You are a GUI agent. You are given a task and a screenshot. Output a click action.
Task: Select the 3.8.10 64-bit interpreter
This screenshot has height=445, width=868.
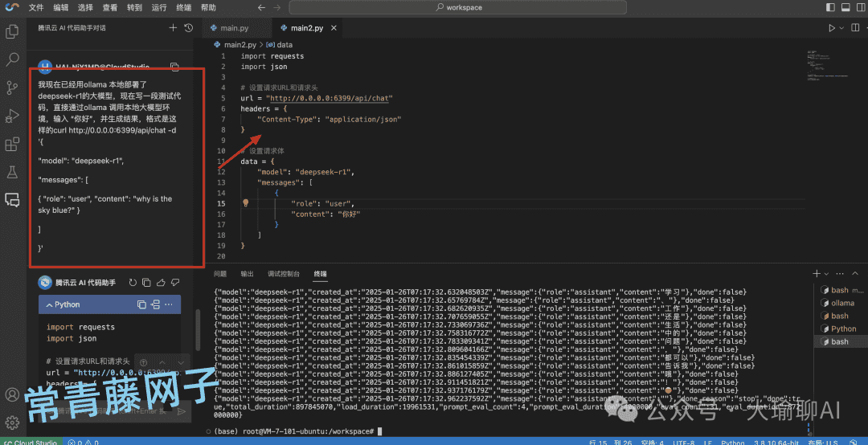[x=777, y=443]
